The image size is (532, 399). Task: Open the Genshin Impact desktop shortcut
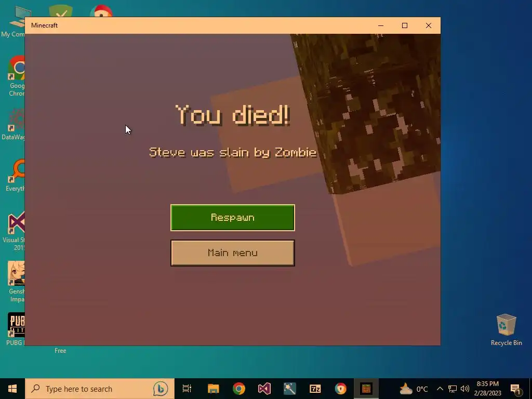point(16,282)
